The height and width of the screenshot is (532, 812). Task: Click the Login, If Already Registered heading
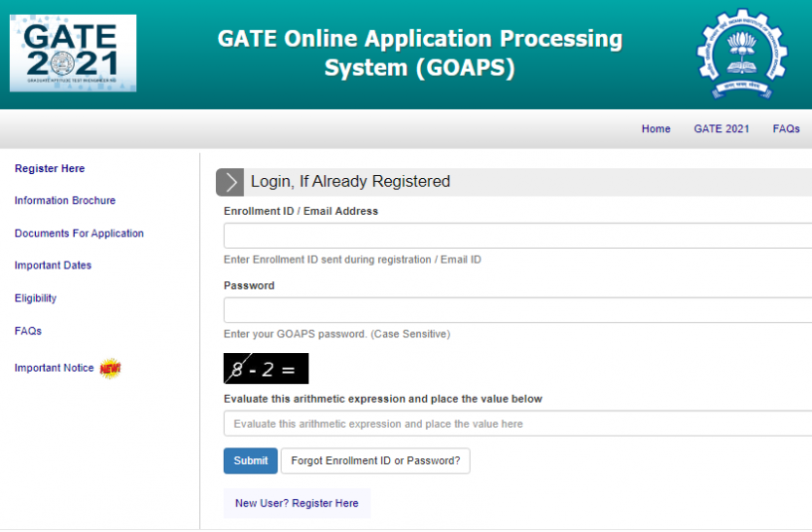point(351,181)
